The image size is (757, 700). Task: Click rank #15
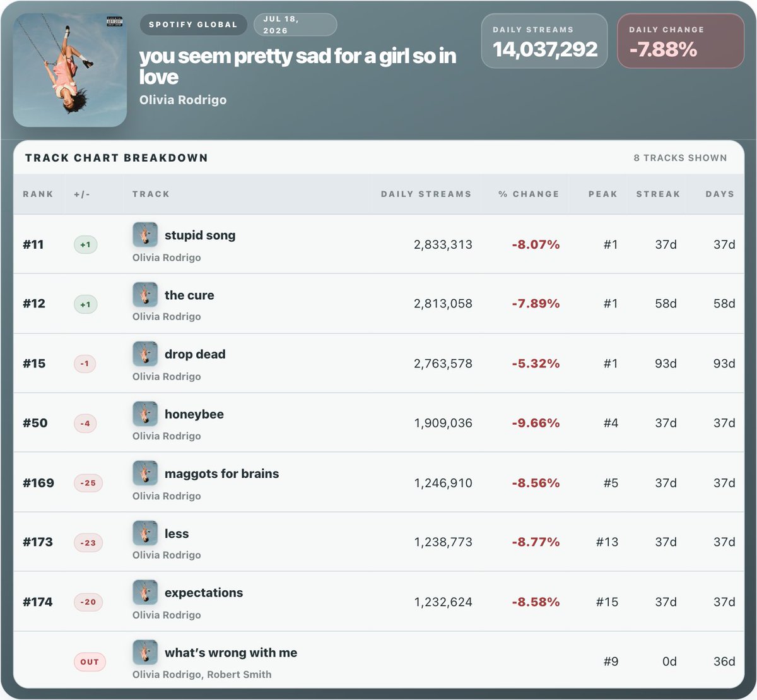(34, 364)
